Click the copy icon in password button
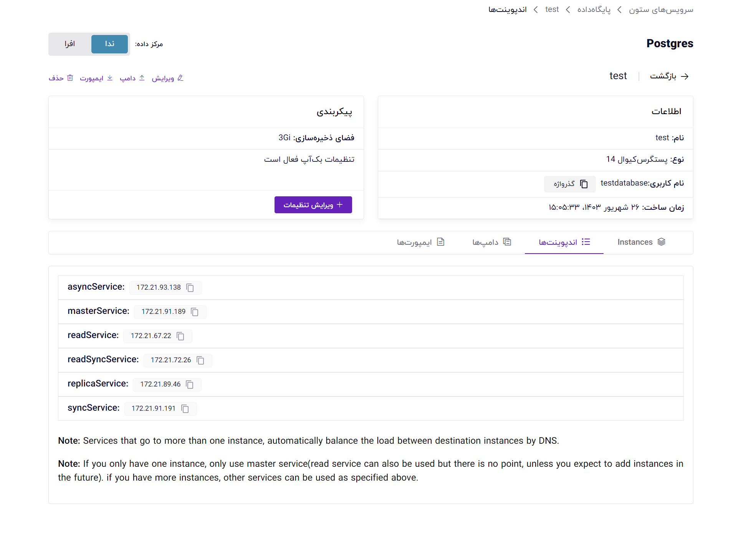Viewport: 756px width, 534px height. point(584,184)
